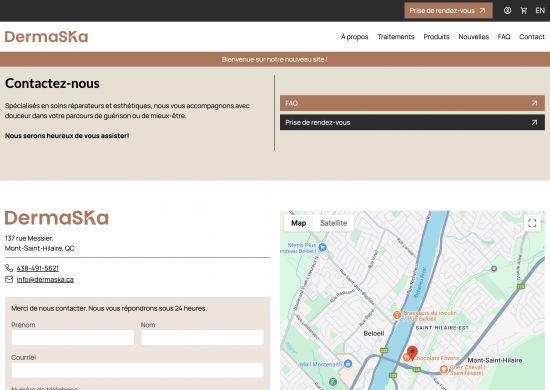Viewport: 550px width, 390px height.
Task: Switch map to Satellite view
Action: point(333,223)
